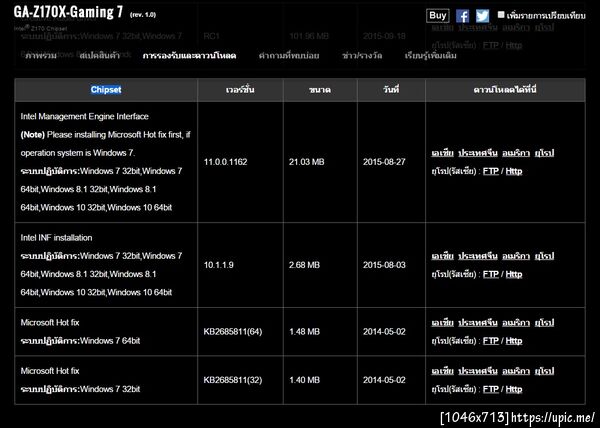Open Http link for KB2685811(32) hot fix
600x428 pixels.
click(x=514, y=389)
